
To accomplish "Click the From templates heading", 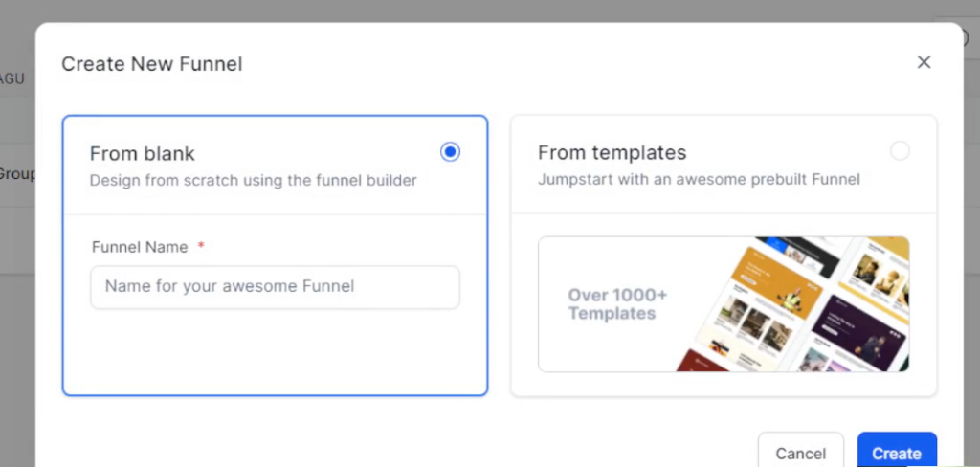I will (x=612, y=152).
